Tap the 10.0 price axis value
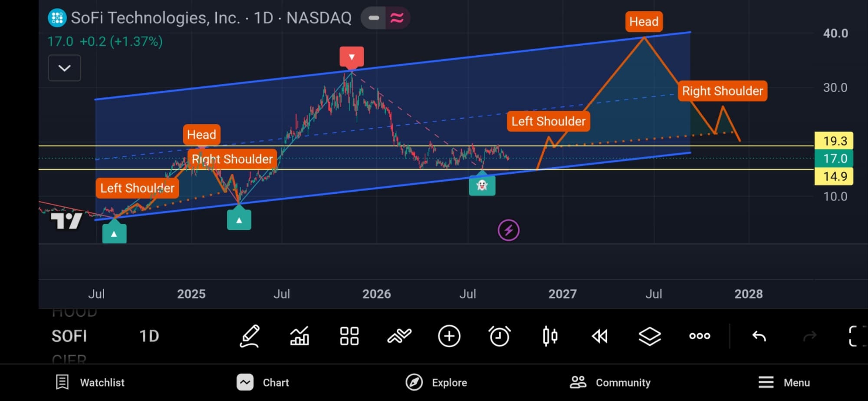Image resolution: width=868 pixels, height=401 pixels. (835, 196)
